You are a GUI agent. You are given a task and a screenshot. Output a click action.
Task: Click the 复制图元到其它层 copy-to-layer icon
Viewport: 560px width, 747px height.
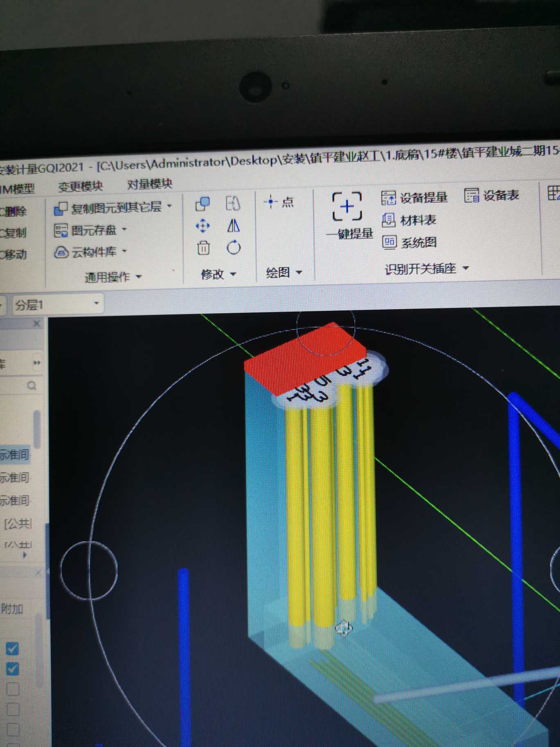61,209
